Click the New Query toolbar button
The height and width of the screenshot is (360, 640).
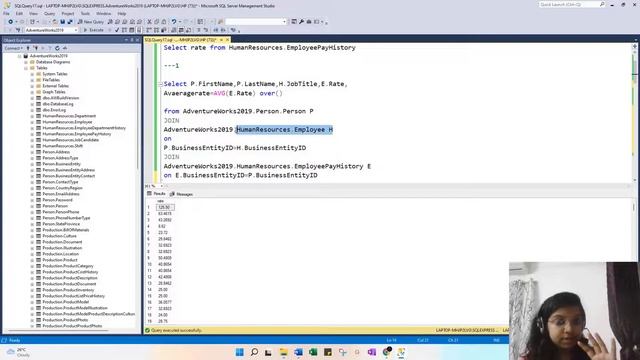point(91,22)
